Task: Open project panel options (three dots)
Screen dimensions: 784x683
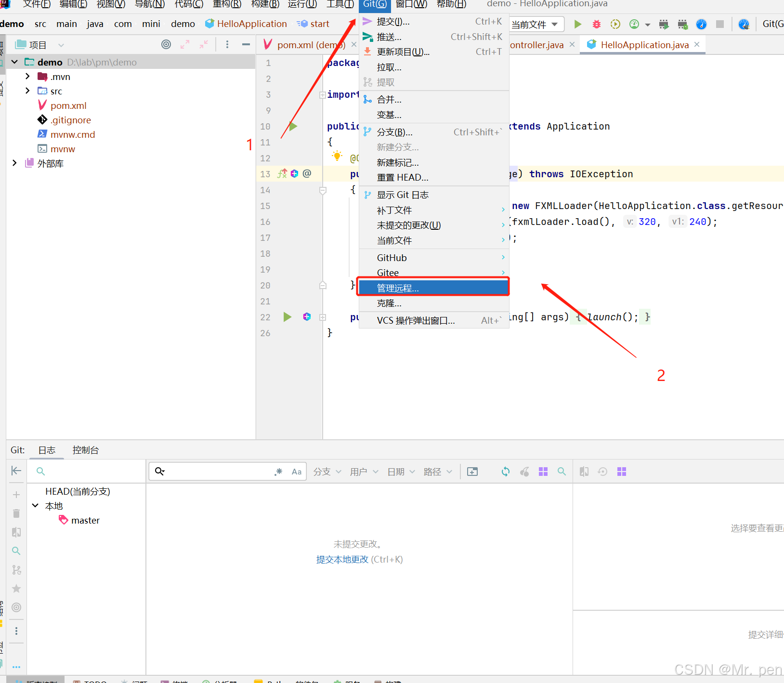Action: tap(227, 44)
